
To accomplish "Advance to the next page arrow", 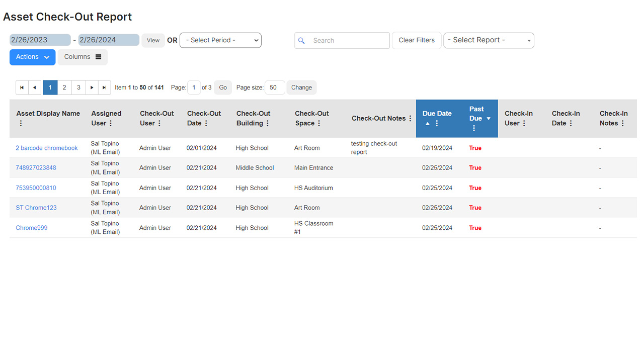I will tap(92, 87).
